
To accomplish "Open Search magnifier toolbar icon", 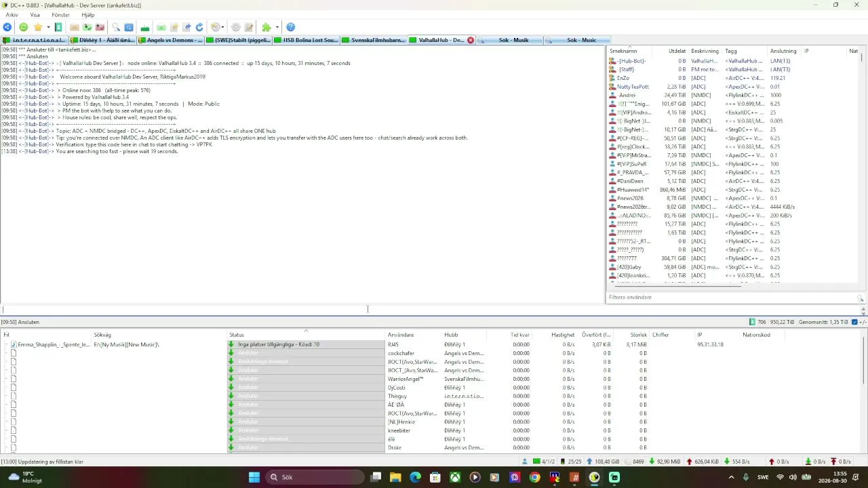I will click(116, 27).
